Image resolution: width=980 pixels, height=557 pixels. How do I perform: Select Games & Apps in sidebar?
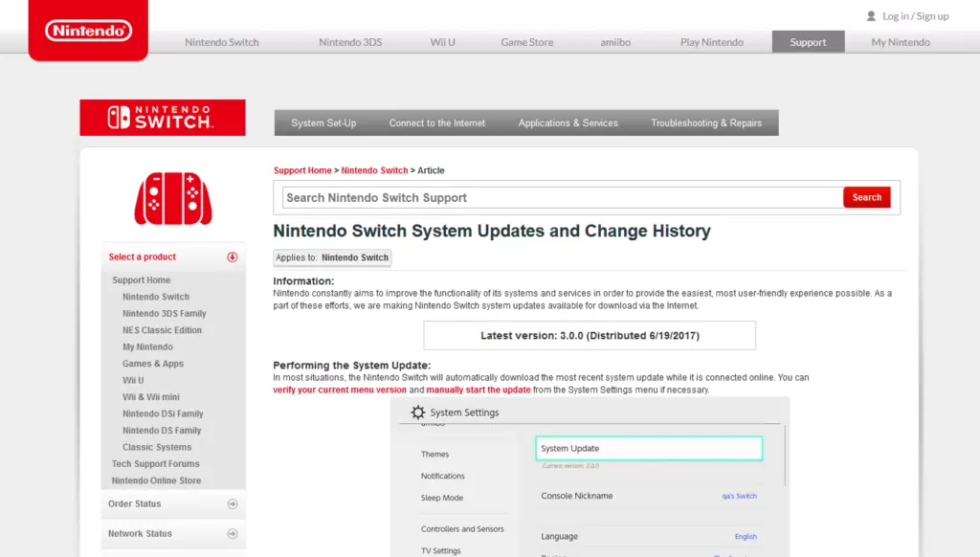tap(153, 364)
